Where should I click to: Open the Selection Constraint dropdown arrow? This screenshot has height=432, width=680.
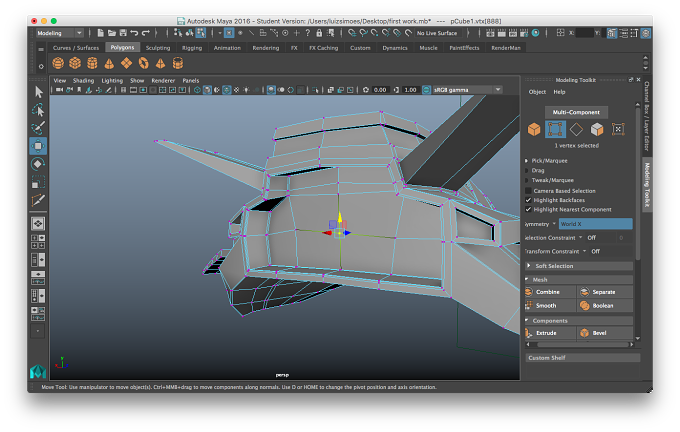coord(581,238)
